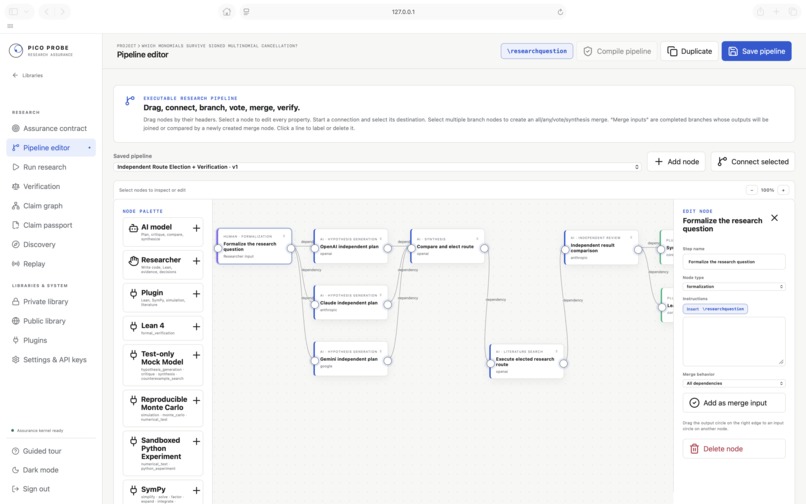Add a Reproducible Monte Carlo node

point(196,400)
